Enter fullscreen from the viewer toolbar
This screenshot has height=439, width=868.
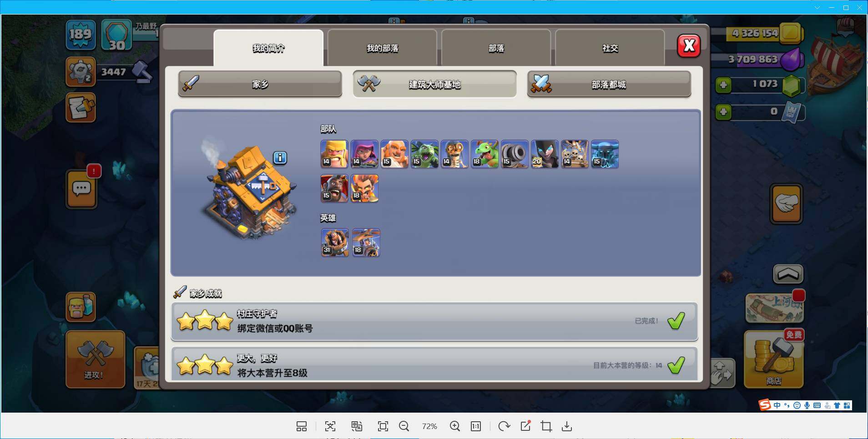383,426
